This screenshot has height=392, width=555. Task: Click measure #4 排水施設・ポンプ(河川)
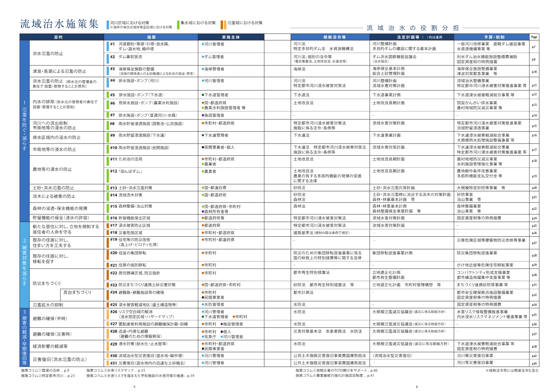pos(135,81)
